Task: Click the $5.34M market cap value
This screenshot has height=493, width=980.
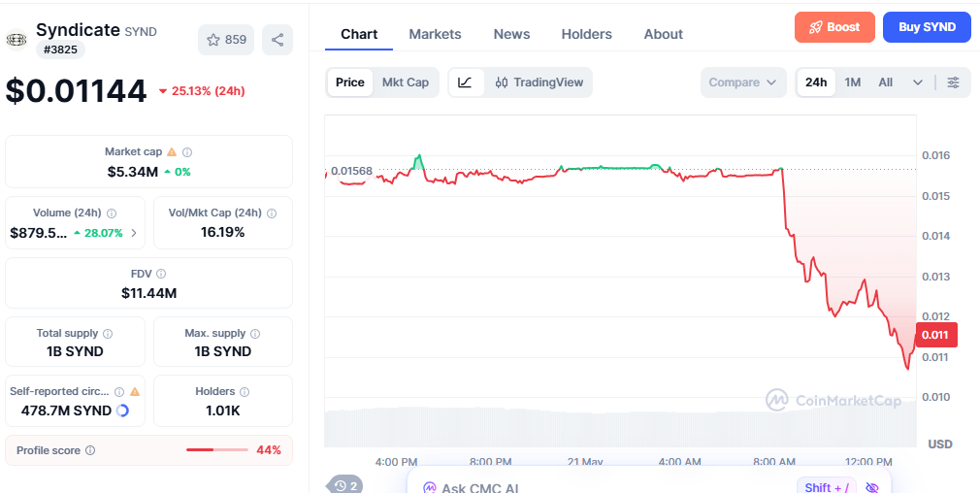Action: 133,172
